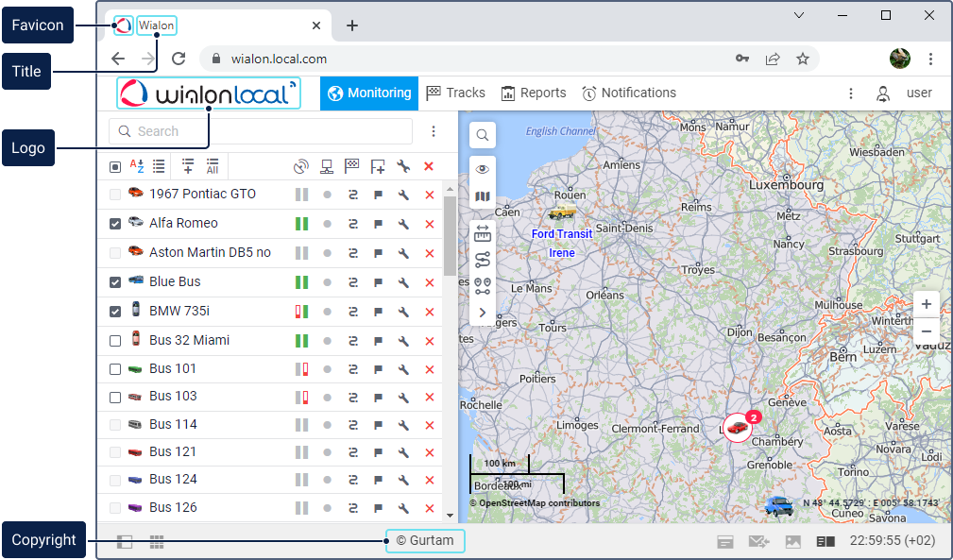The image size is (953, 560).
Task: Click the map layers icon
Action: [x=482, y=197]
